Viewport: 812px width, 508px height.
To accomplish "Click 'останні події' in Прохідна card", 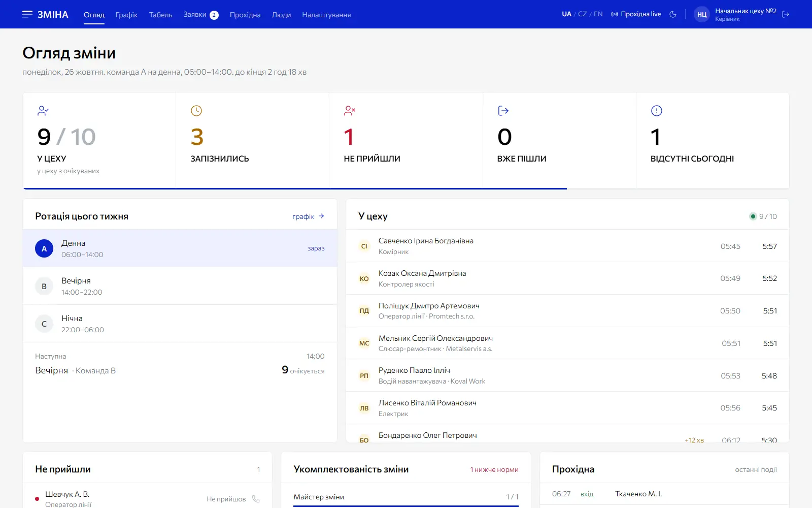I will (x=756, y=469).
